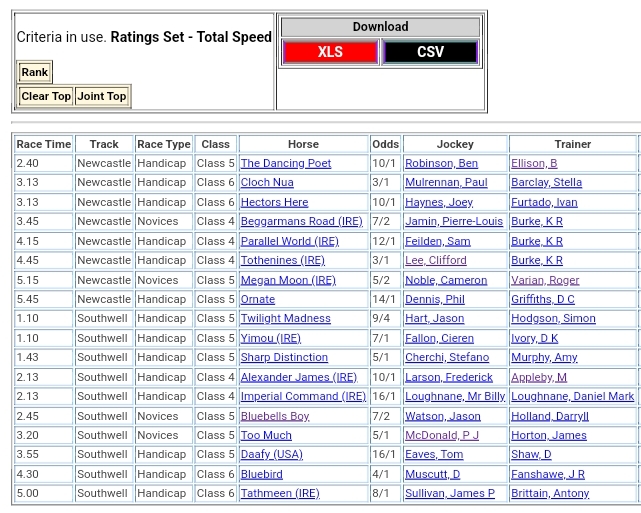The height and width of the screenshot is (513, 641).
Task: Open Cloch Nua horse page
Action: coord(267,183)
